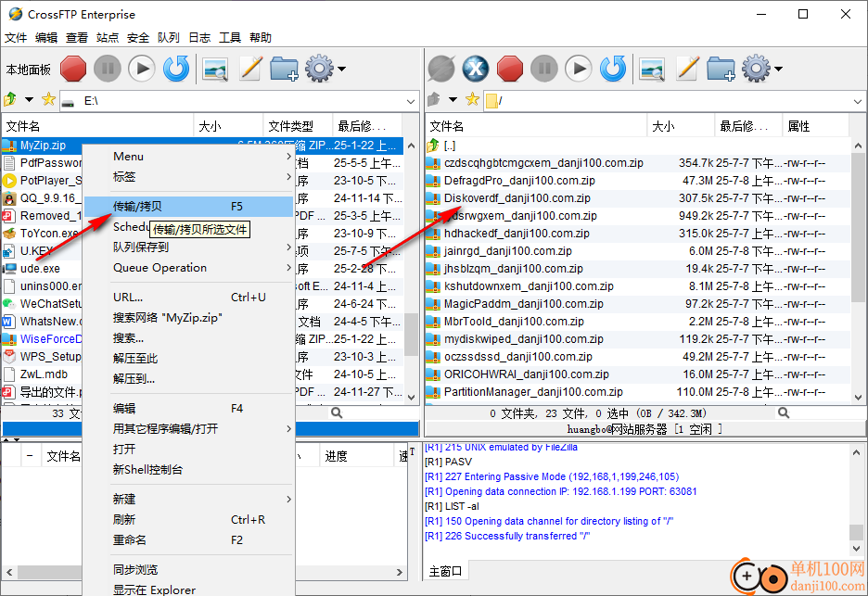
Task: Sort the remote list by 文件名 header
Action: point(536,126)
